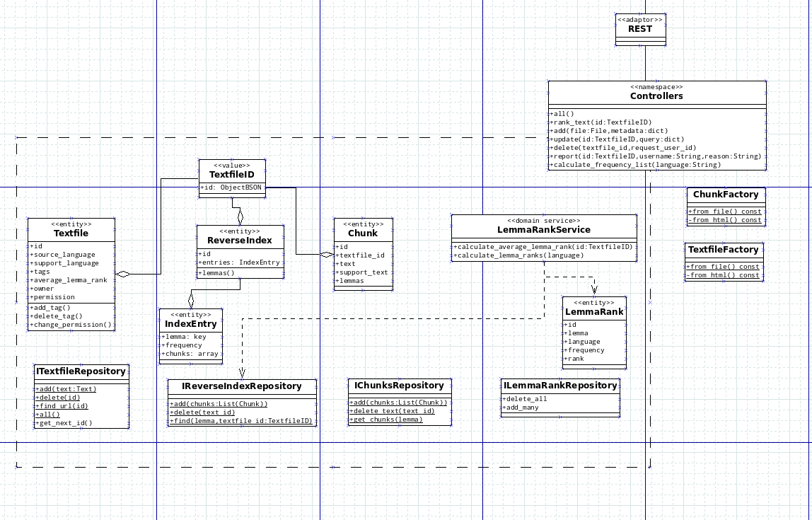
Task: Select the TextfileID value class header
Action: 232,174
